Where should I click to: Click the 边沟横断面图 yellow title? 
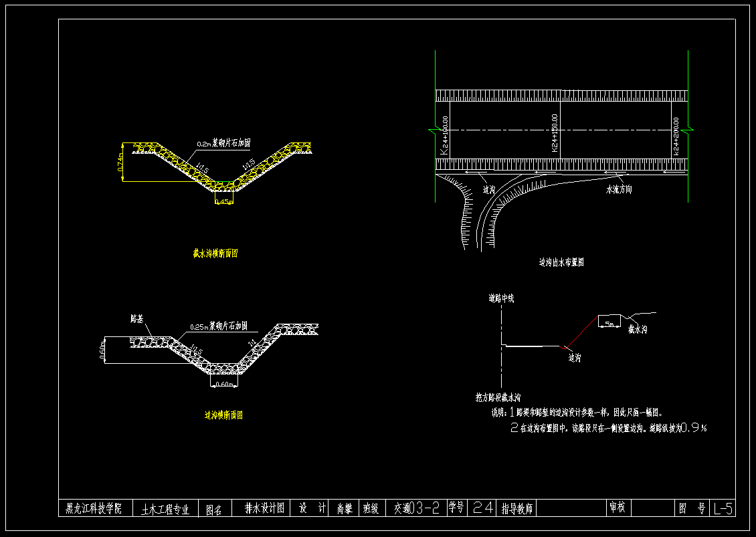coord(223,415)
